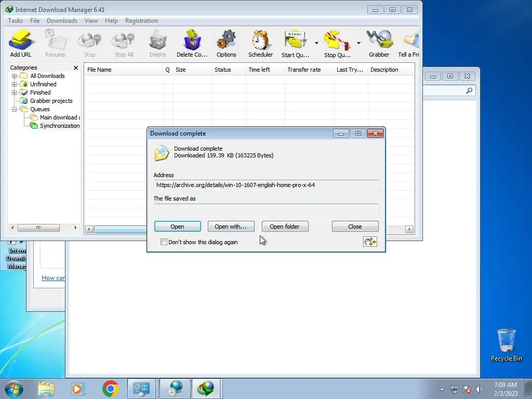This screenshot has height=399, width=532.
Task: Click the Open button in dialog
Action: (178, 227)
